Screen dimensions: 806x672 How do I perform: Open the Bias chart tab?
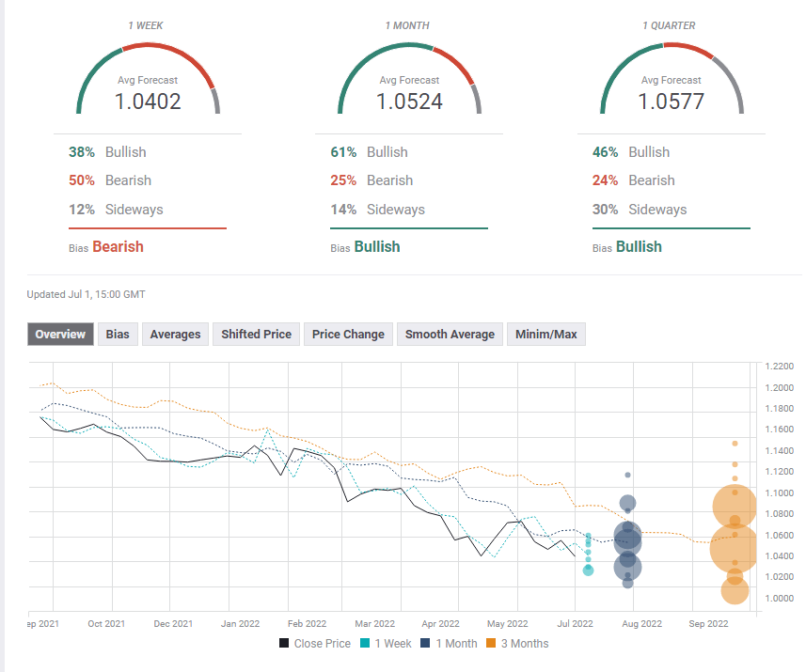point(118,334)
